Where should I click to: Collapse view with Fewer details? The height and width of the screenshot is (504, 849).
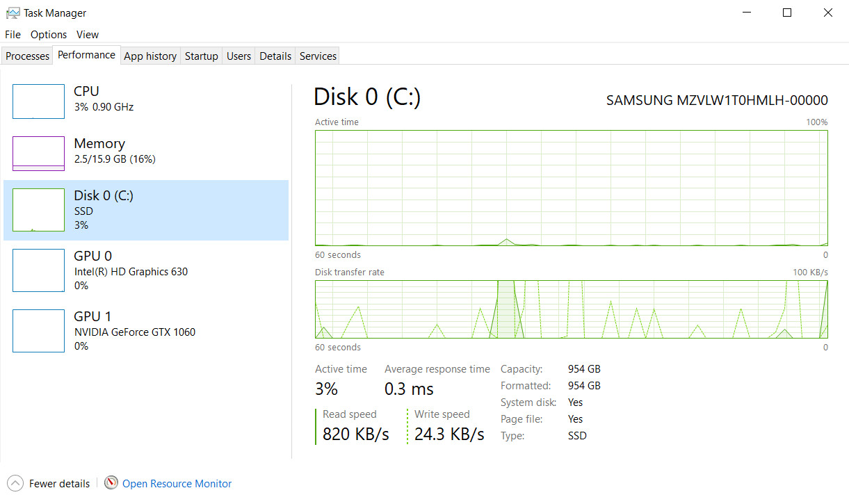(x=59, y=484)
